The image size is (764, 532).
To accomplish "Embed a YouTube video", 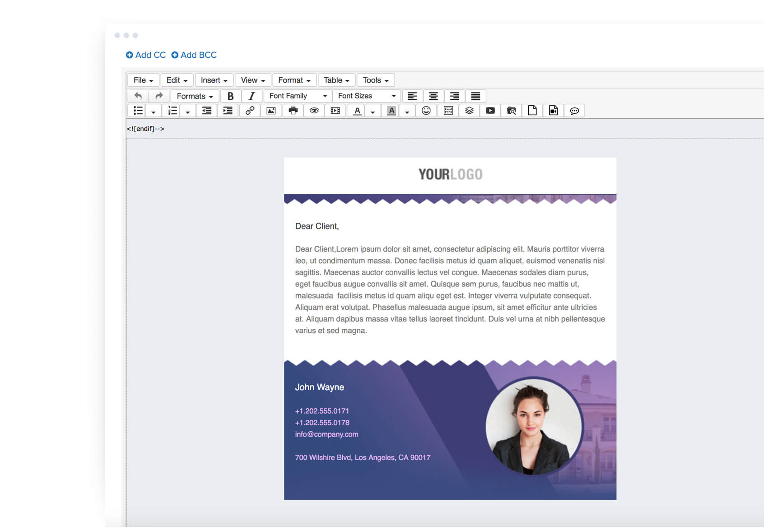I will 490,110.
